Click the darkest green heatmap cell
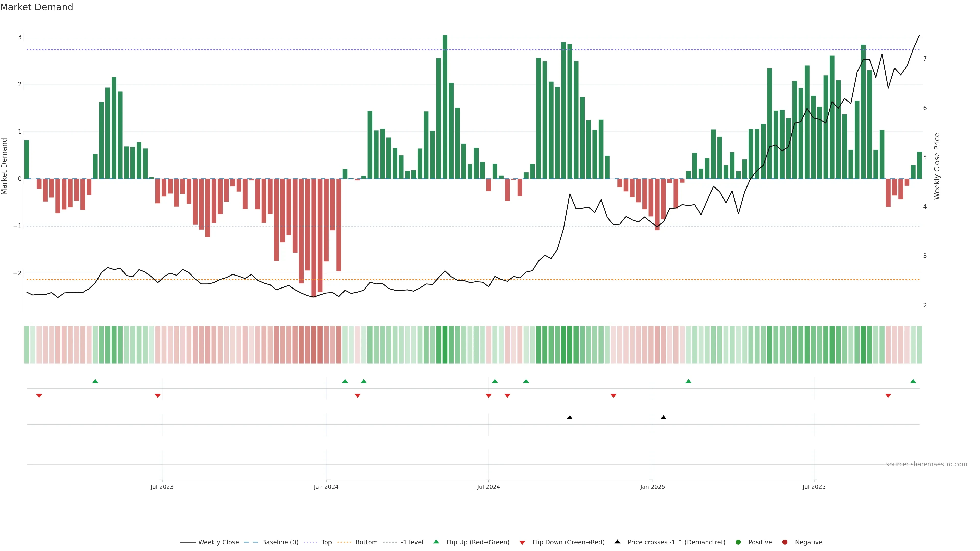 click(x=445, y=345)
